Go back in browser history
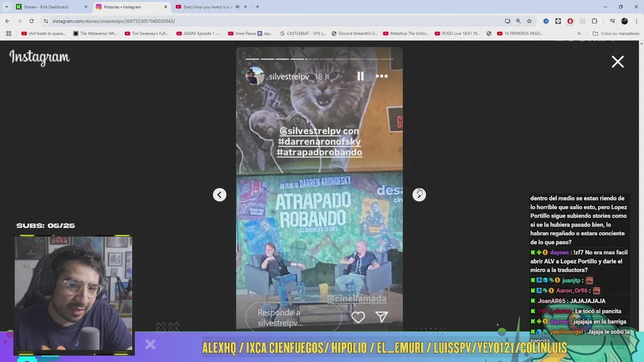Viewport: 644px width, 362px height. [8, 21]
